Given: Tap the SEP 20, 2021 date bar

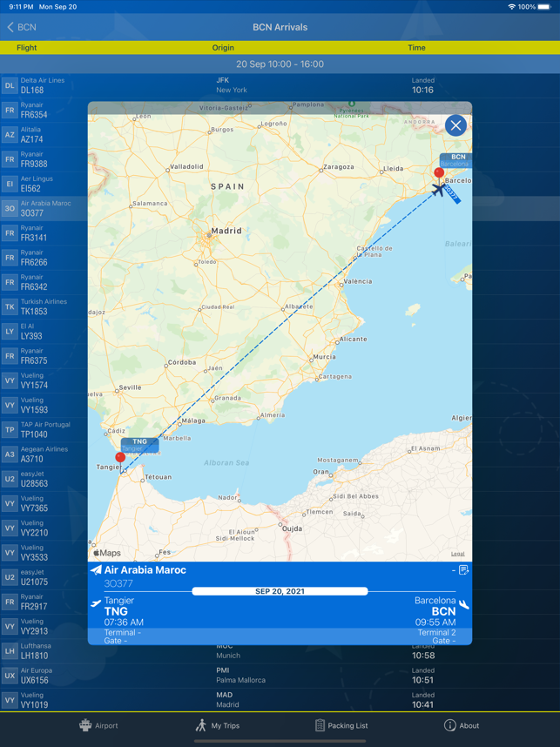Looking at the screenshot, I should coord(280,591).
